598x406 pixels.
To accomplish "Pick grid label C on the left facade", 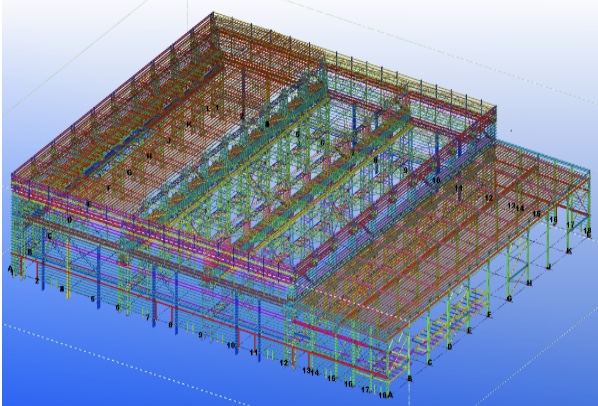I will [50, 236].
